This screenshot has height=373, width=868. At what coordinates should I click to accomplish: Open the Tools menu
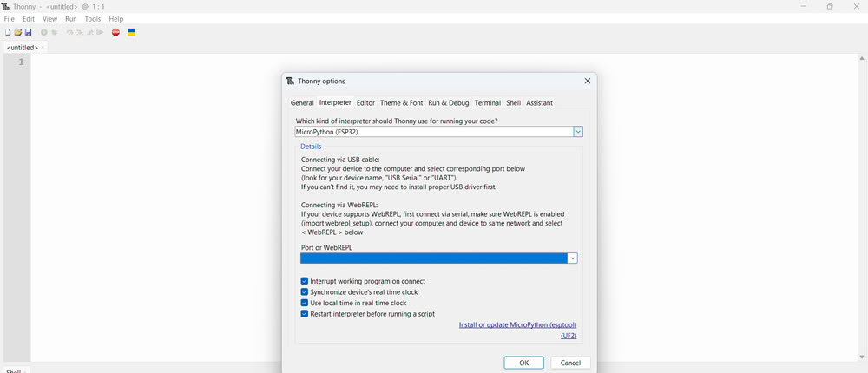pos(93,19)
